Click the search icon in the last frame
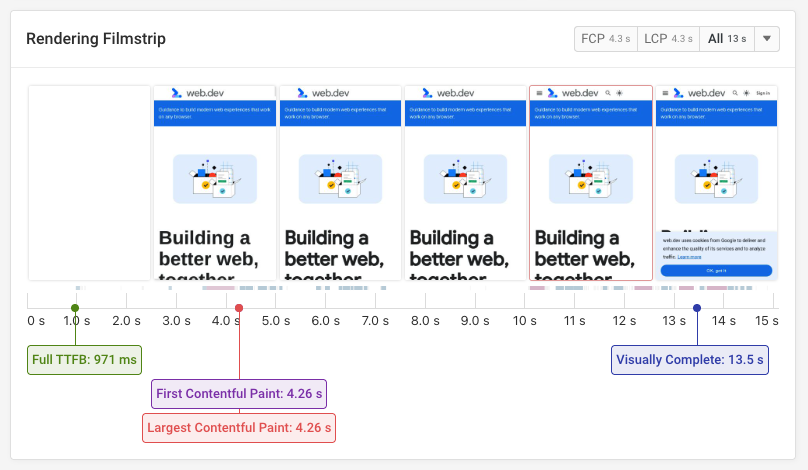 [x=734, y=92]
